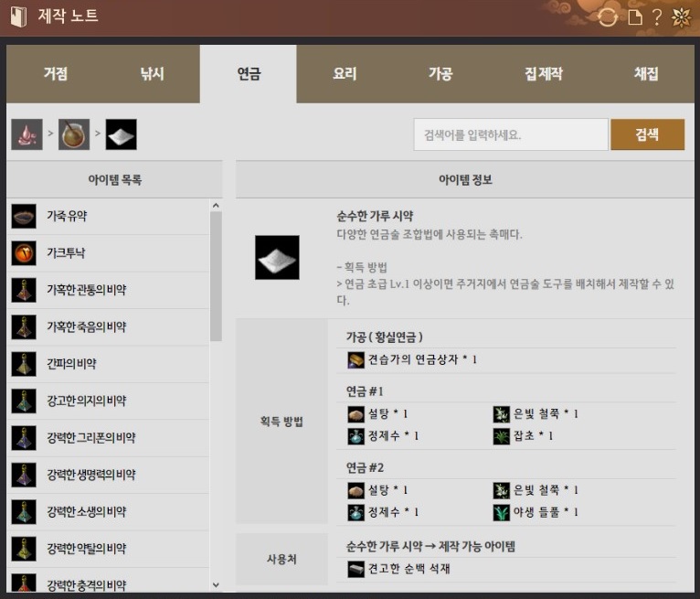Viewport: 700px width, 599px height.
Task: Select the pink crystal breadcrumb icon
Action: [27, 134]
